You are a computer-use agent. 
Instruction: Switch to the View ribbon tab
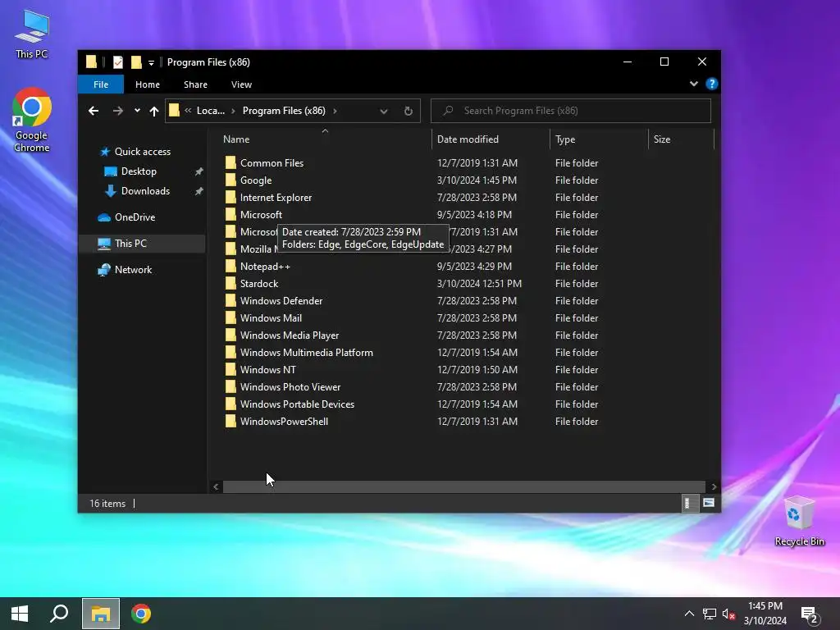point(241,84)
